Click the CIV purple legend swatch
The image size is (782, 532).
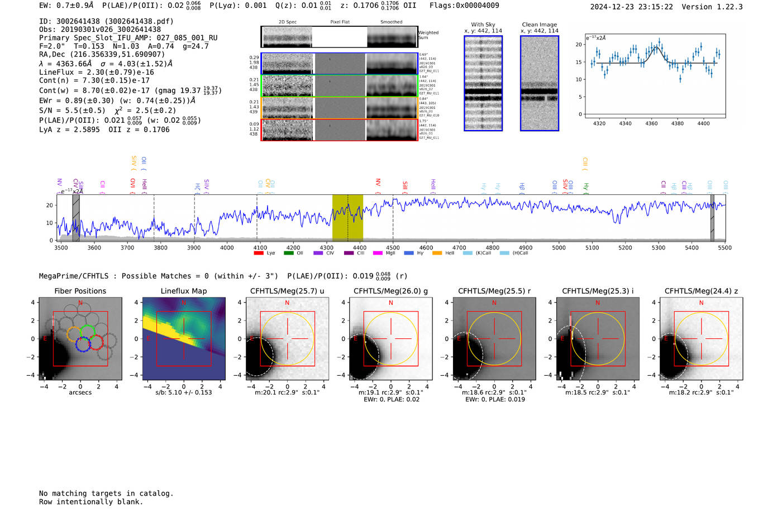point(318,253)
